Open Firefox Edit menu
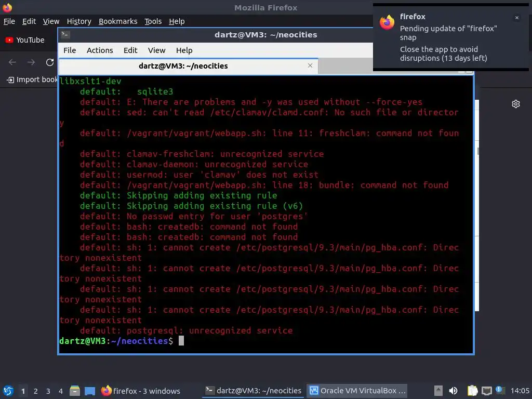 [29, 21]
